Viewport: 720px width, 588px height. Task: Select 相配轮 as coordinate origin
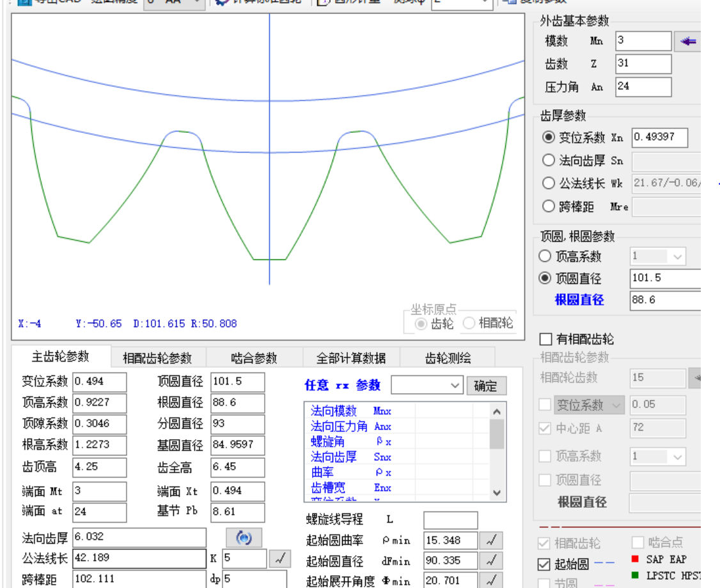[x=469, y=323]
